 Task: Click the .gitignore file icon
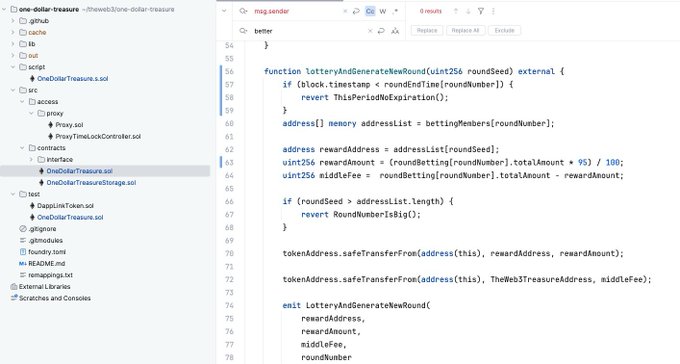(x=23, y=229)
